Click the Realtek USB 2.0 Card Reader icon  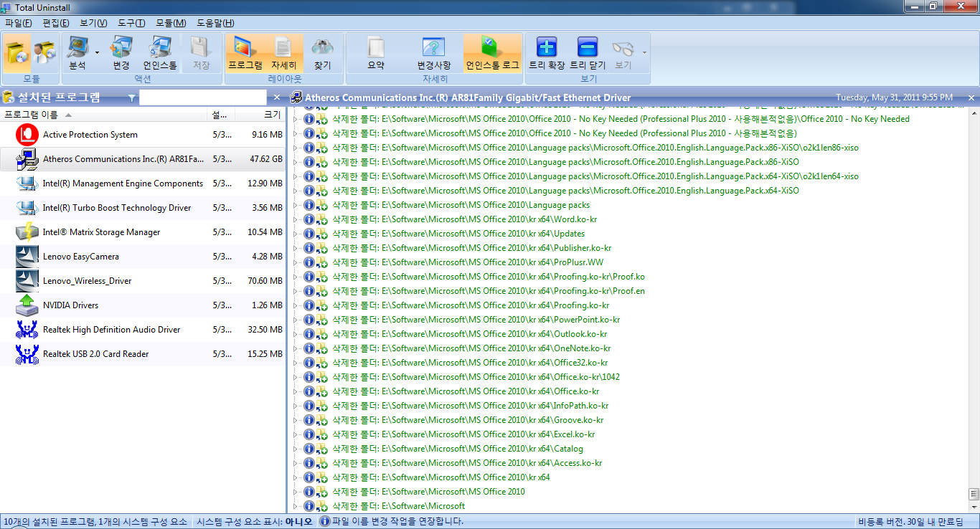click(27, 354)
